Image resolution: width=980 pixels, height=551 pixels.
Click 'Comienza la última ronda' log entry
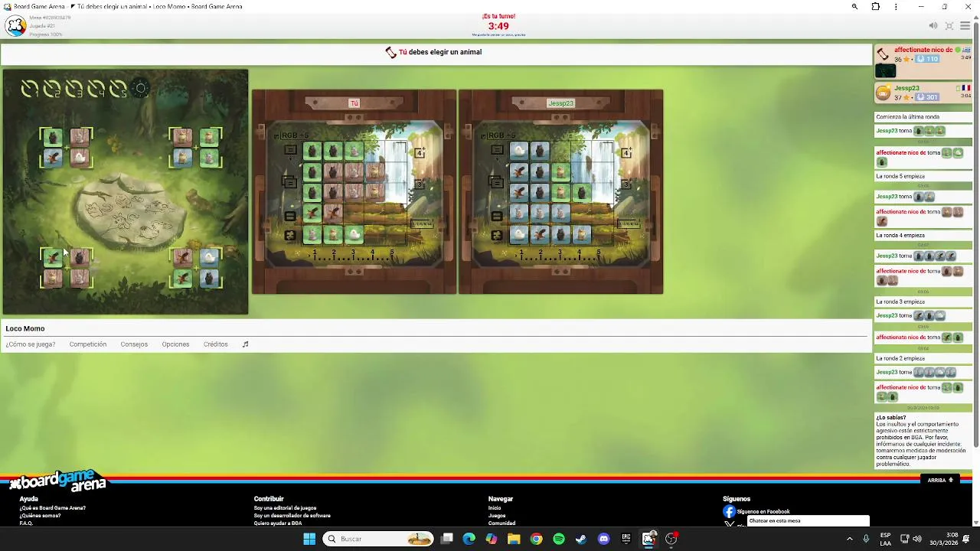[908, 117]
